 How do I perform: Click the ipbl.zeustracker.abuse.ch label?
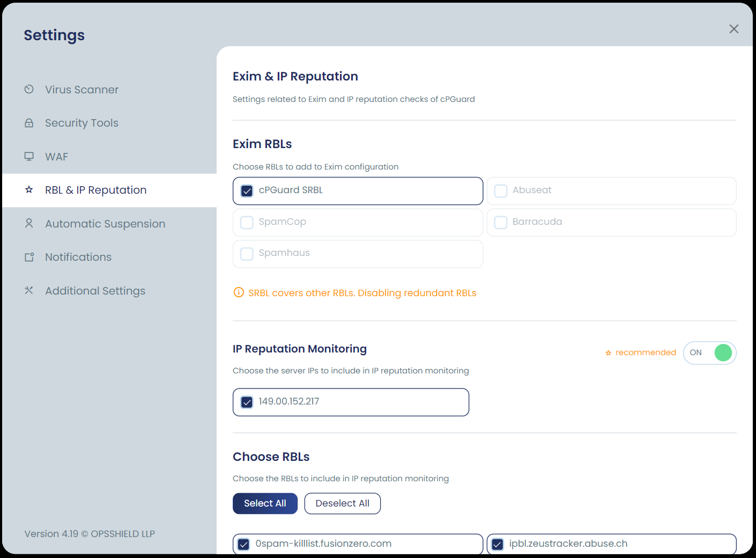click(x=568, y=544)
